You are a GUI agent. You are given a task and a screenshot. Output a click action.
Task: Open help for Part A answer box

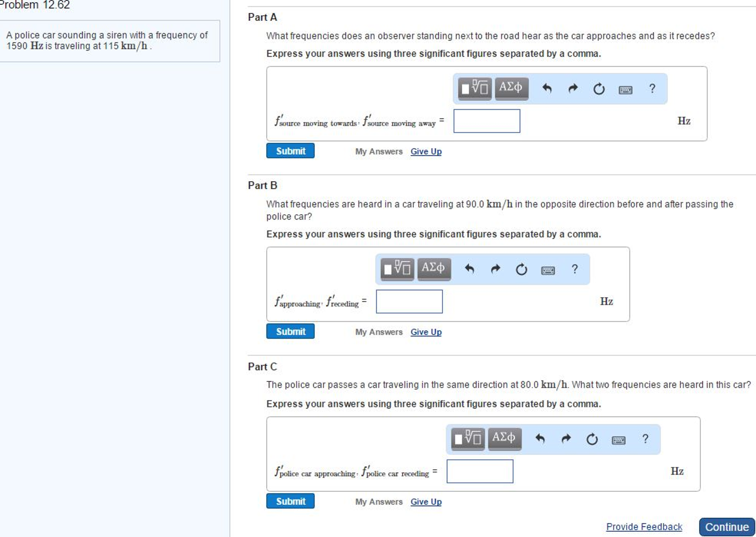pos(652,89)
